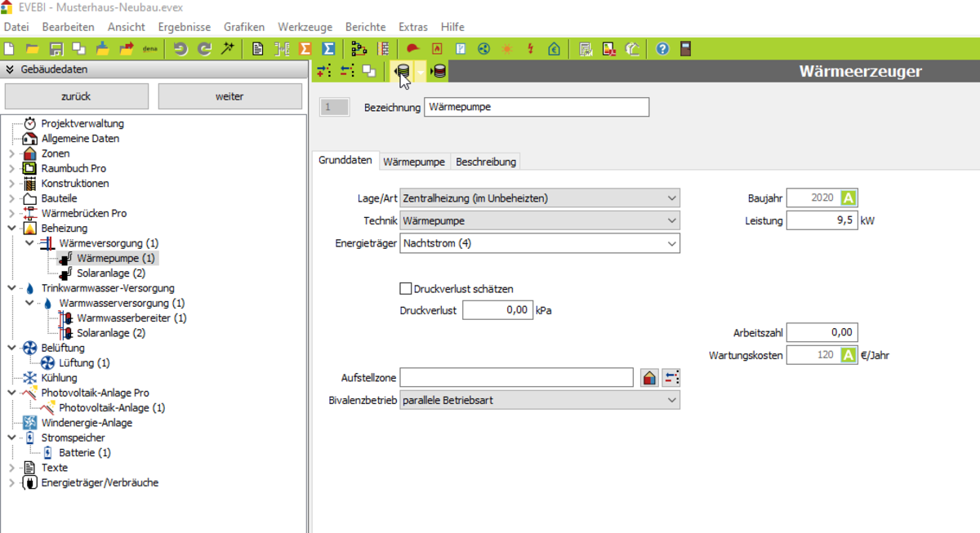Toggle the green A button next to Wartungskosten
Image resolution: width=980 pixels, height=533 pixels.
pos(849,355)
